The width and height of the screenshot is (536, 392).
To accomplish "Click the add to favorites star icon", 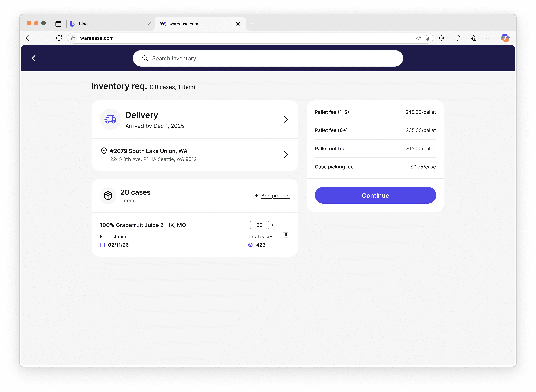I will click(426, 38).
